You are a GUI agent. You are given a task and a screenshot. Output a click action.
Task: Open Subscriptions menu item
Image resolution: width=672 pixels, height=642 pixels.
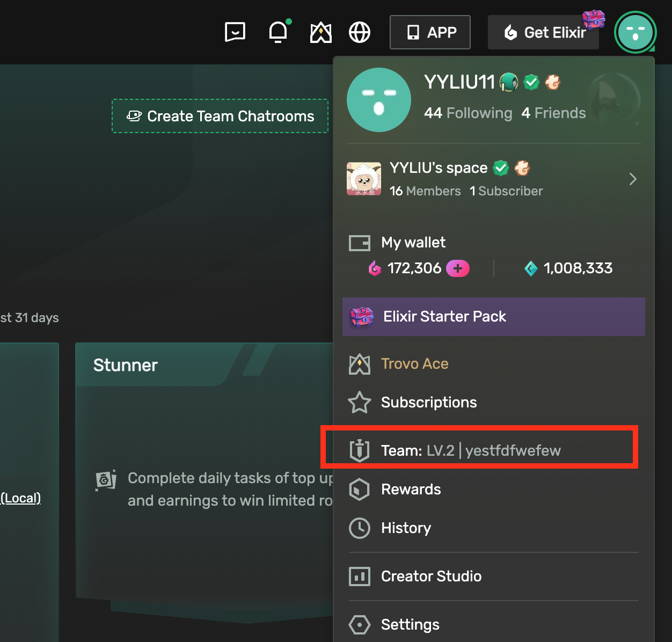pos(428,403)
